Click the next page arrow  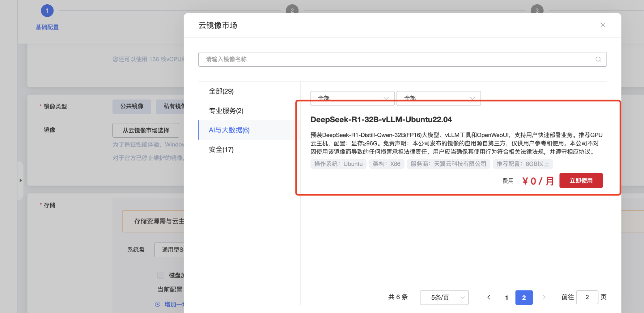544,298
